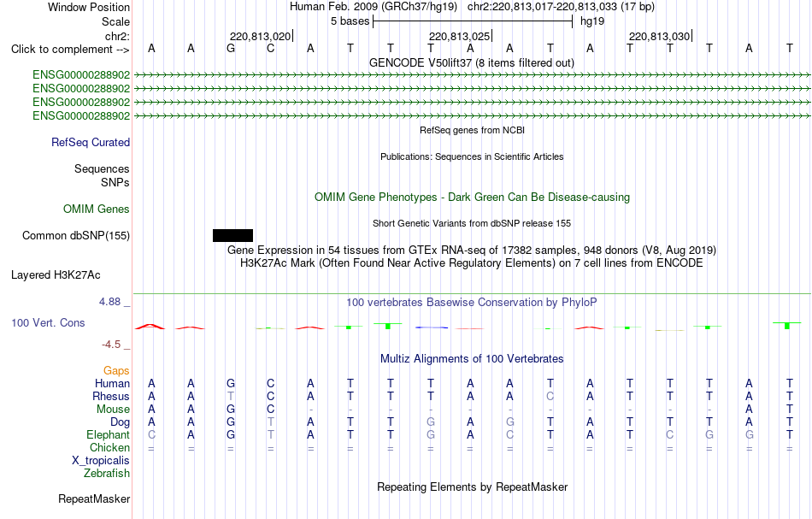The width and height of the screenshot is (812, 519).
Task: Select the Human species label
Action: [112, 383]
